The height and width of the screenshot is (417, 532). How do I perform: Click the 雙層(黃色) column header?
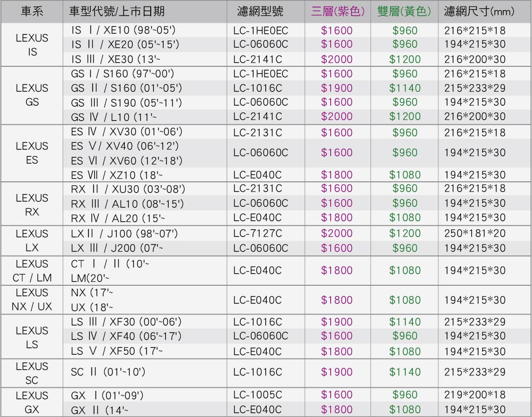(404, 12)
